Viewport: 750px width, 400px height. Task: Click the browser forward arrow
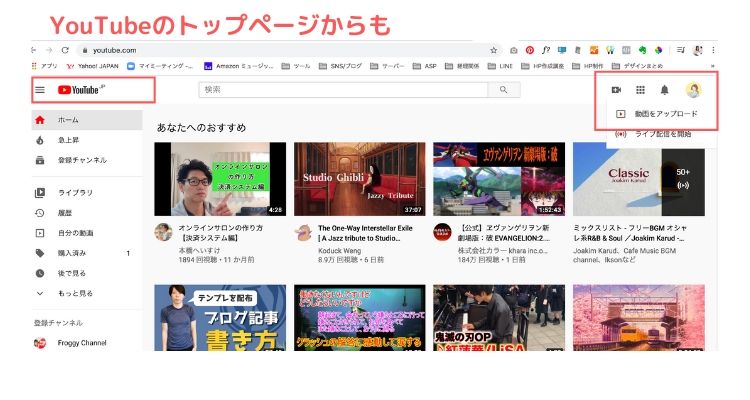coord(49,50)
